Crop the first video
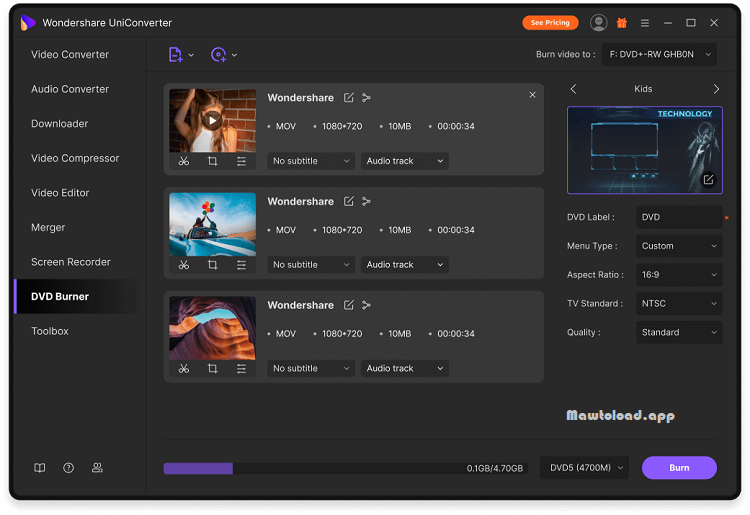This screenshot has width=750, height=515. point(212,161)
